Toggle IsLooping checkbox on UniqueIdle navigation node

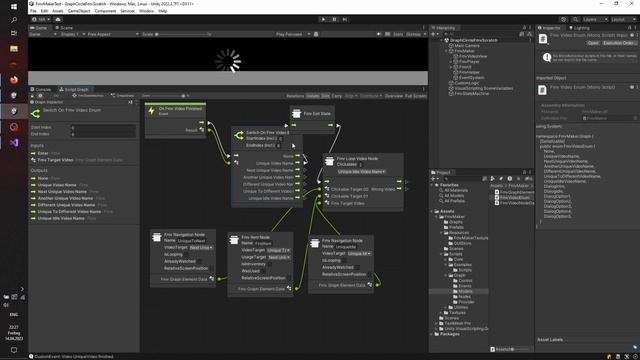(344, 260)
